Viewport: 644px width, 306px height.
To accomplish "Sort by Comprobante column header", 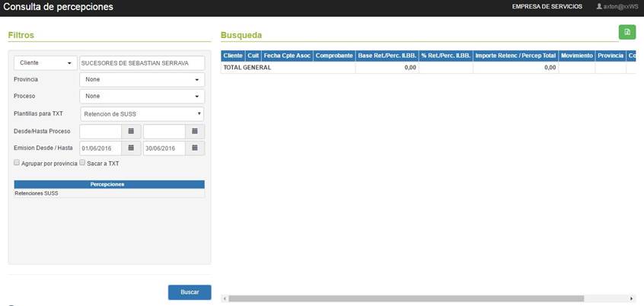I will (333, 56).
